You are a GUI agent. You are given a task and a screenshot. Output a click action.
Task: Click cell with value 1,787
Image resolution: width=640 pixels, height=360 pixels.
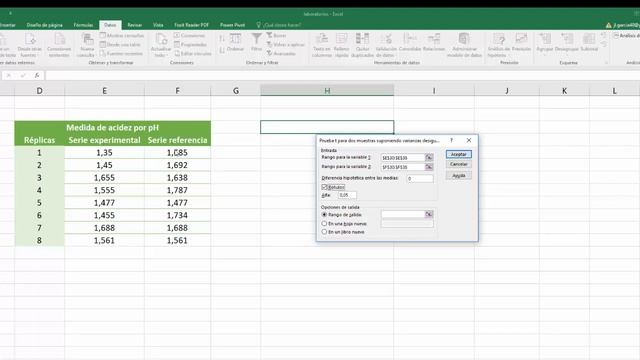point(177,190)
